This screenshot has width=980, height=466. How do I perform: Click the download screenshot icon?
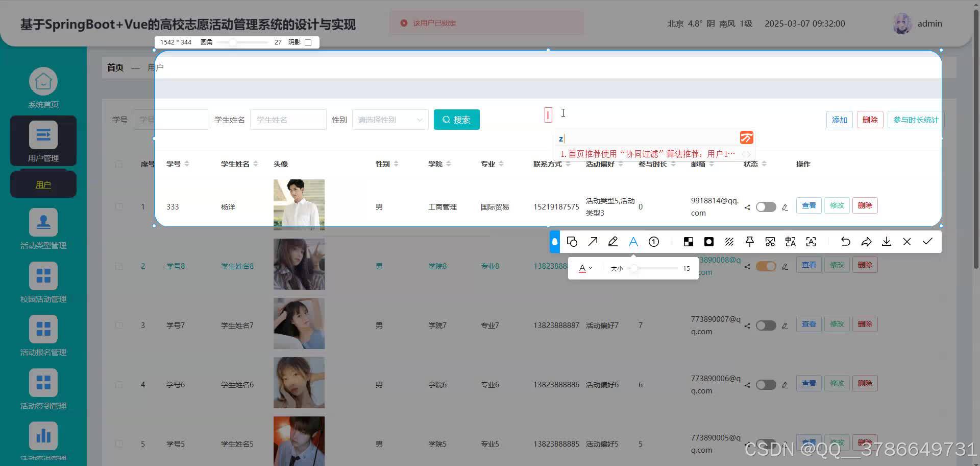pyautogui.click(x=887, y=241)
